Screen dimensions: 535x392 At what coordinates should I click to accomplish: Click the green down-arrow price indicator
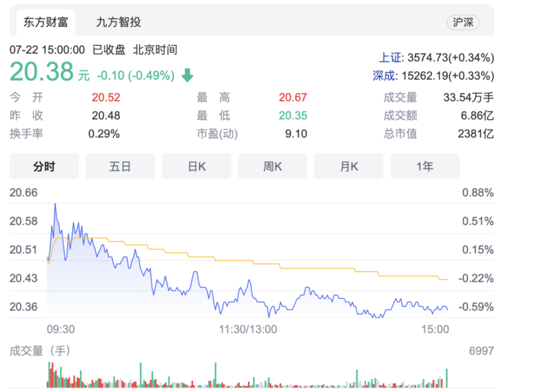tap(187, 76)
